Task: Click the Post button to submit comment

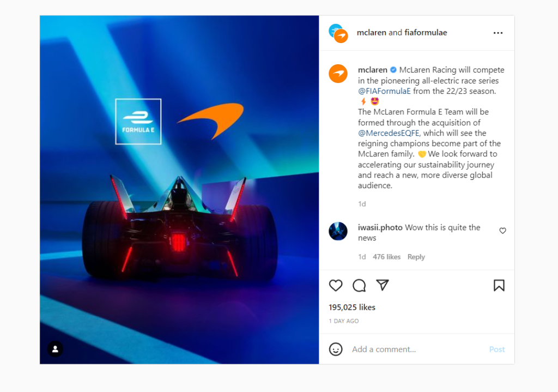Action: pos(497,349)
